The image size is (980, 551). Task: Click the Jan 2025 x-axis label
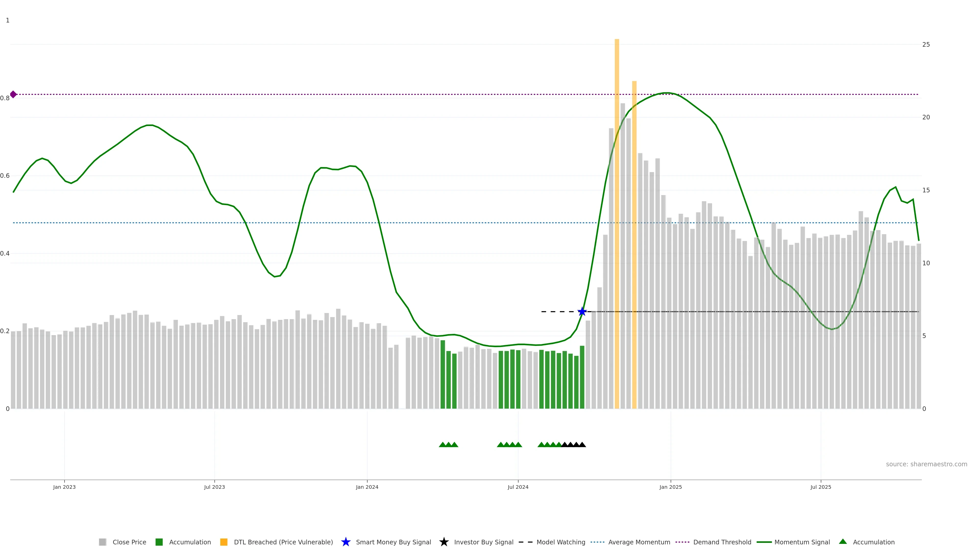670,487
